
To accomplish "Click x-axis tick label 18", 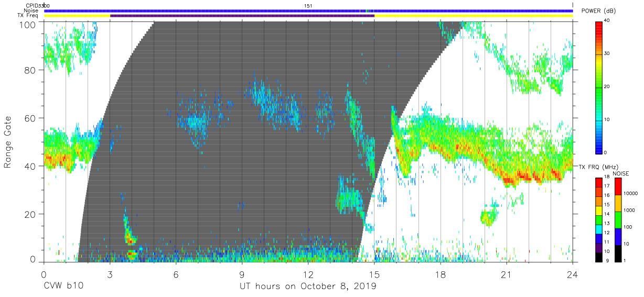I will (x=440, y=274).
